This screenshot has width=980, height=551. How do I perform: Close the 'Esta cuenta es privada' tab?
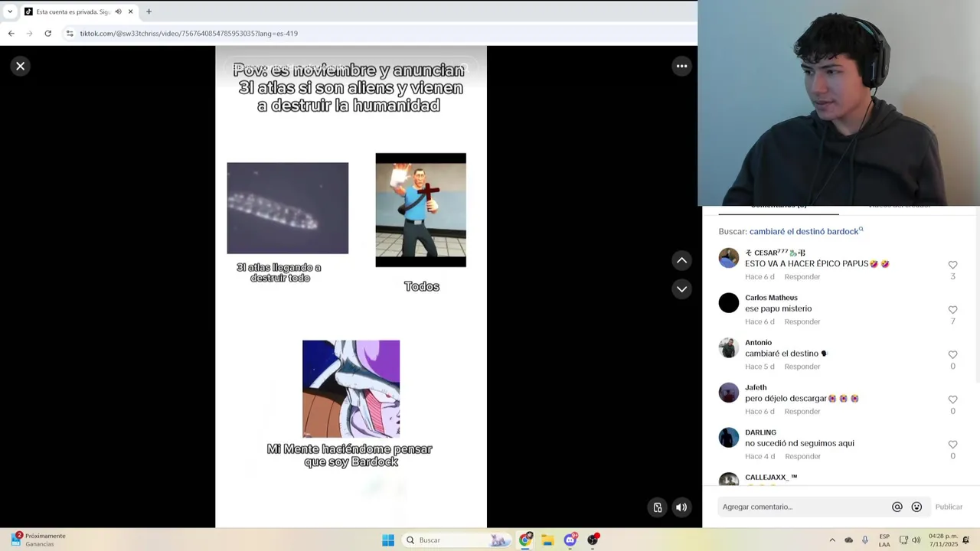(130, 11)
